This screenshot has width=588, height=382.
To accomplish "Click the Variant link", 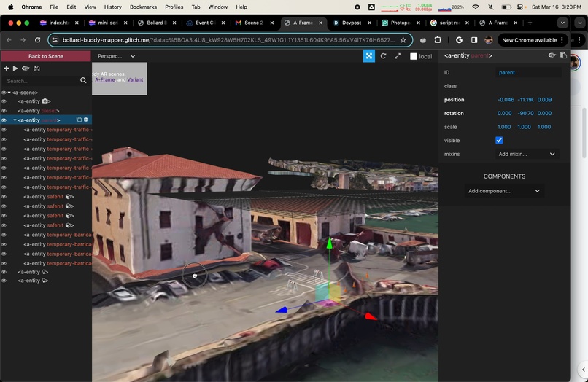I will (x=135, y=79).
